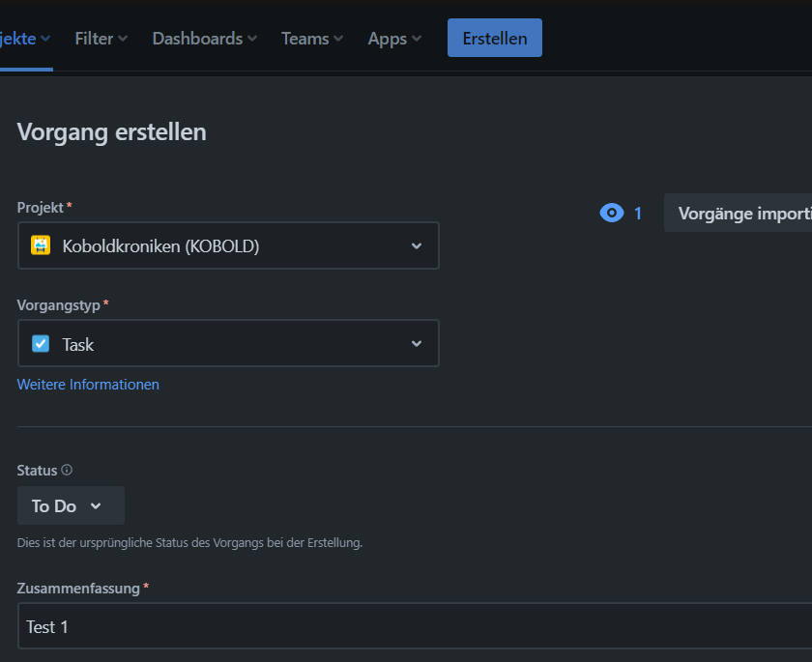This screenshot has width=812, height=662.
Task: Open the Projekt dropdown showing Koboldkroniken
Action: tap(228, 245)
